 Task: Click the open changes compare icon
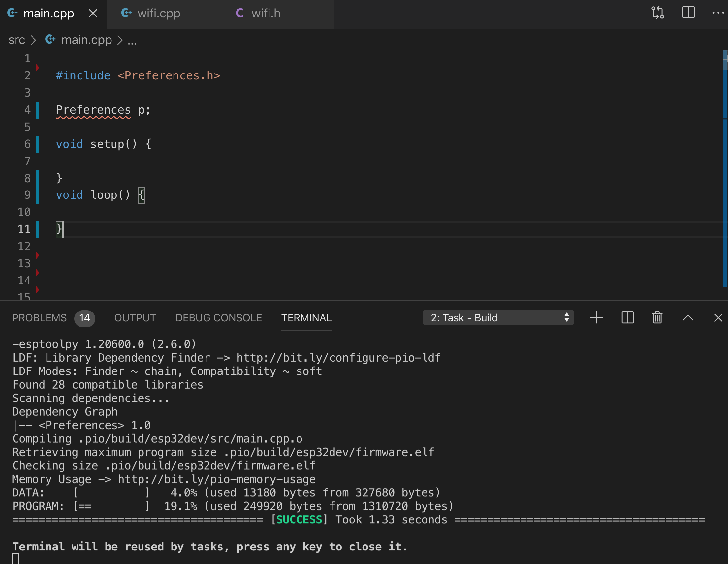coord(658,13)
